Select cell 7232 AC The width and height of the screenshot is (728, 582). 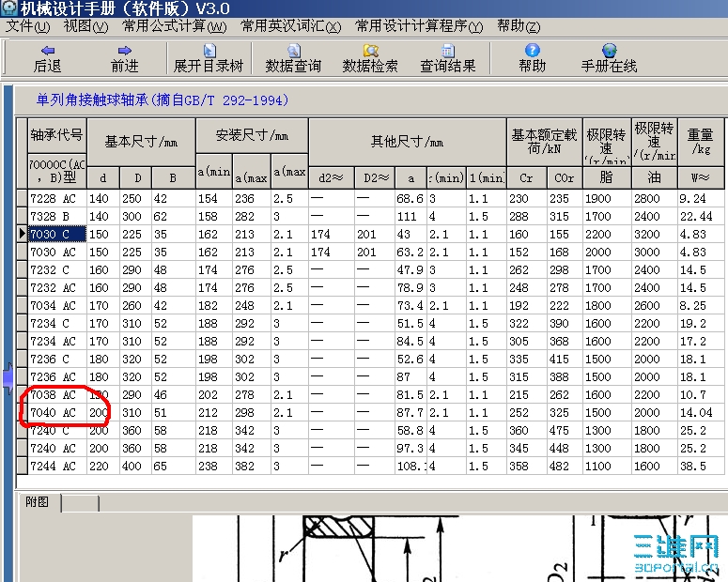point(57,288)
